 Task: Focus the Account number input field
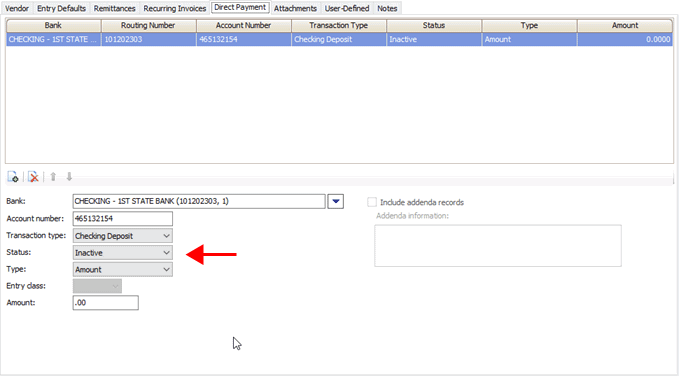point(123,219)
